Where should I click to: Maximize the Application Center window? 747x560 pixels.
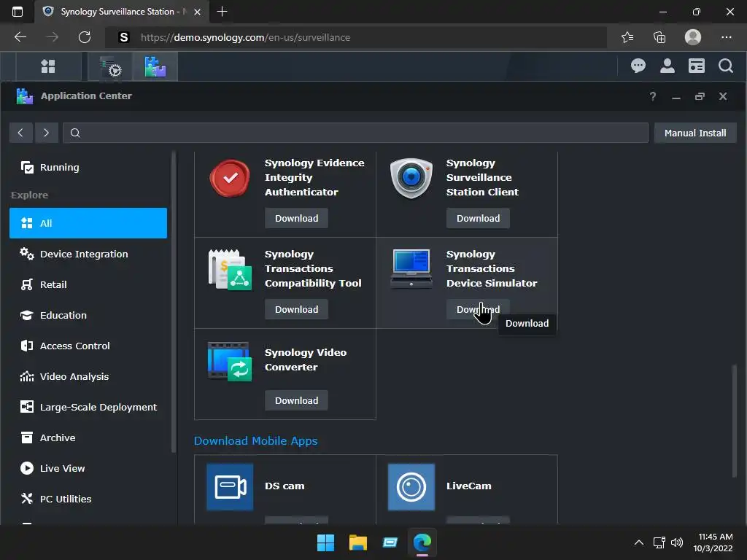(700, 96)
